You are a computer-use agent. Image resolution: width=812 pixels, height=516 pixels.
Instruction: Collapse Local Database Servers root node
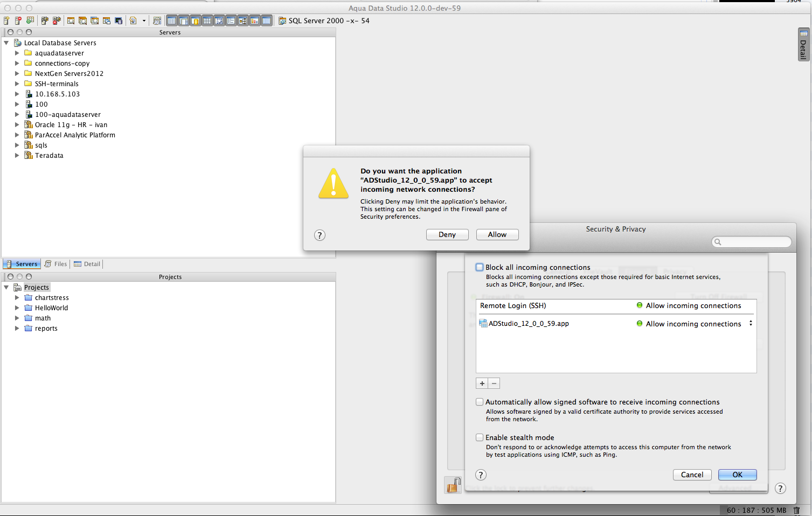pyautogui.click(x=6, y=43)
